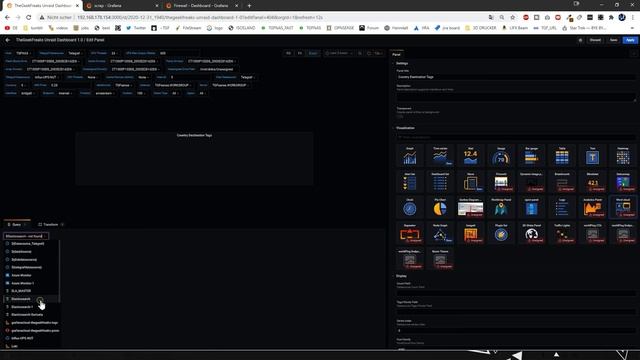Choose the Loki data source
Image resolution: width=640 pixels, height=360 pixels.
[31, 346]
